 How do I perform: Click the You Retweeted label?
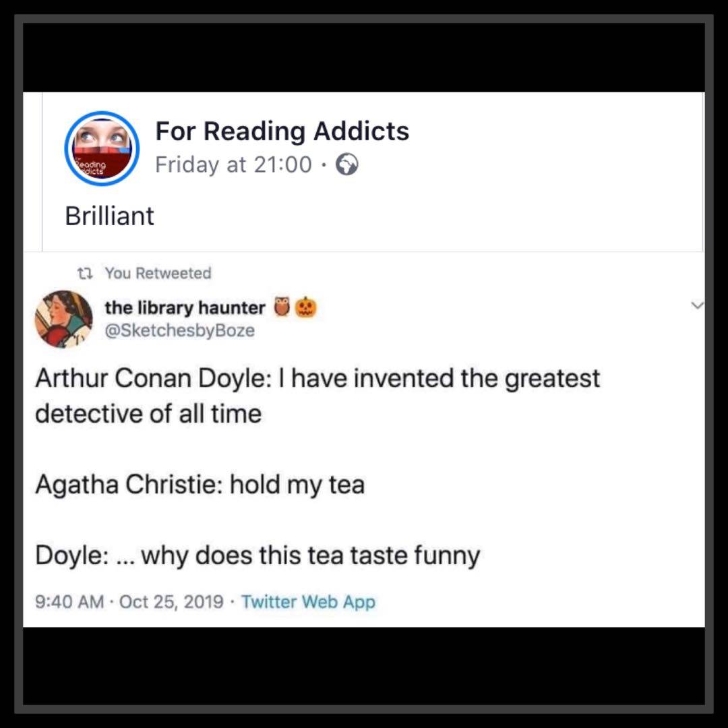(158, 274)
